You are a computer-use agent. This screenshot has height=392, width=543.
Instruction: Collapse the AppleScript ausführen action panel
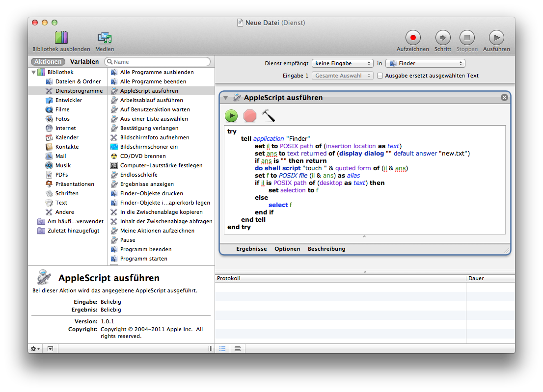pos(225,98)
